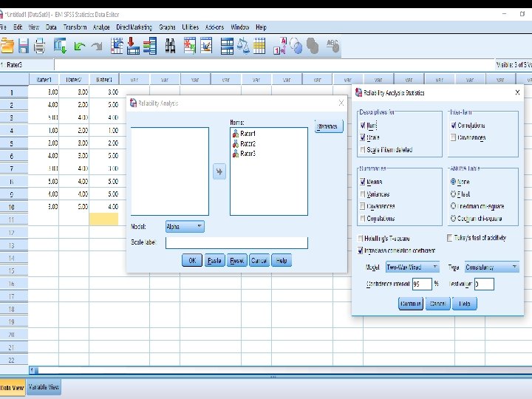Click the Weight cases scales icon
The image size is (532, 399).
[243, 46]
